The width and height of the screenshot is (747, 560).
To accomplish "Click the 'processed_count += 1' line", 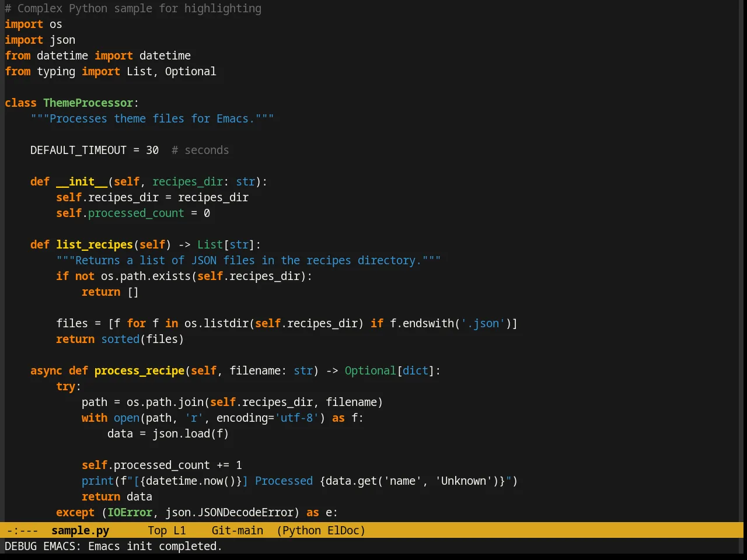I will coord(162,465).
